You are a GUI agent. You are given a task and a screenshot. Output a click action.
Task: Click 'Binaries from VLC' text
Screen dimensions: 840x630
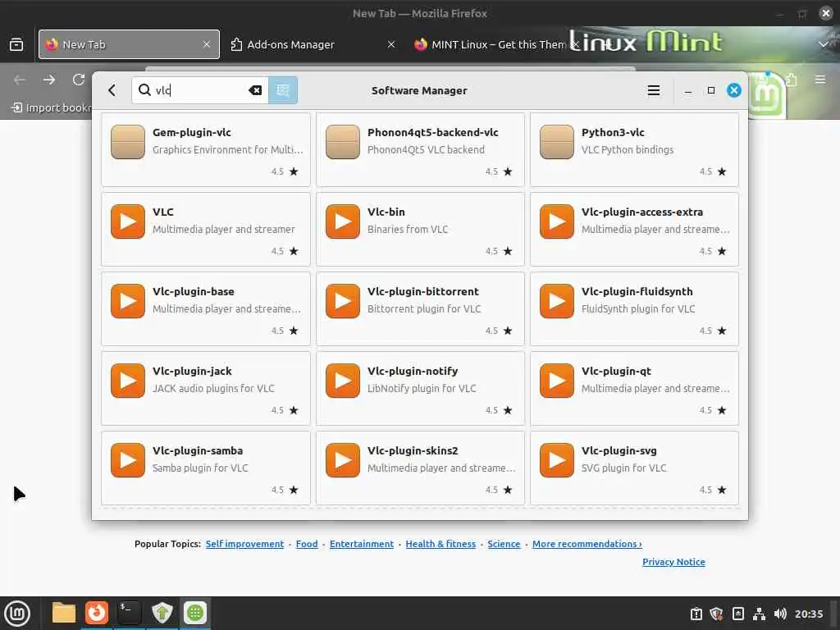(x=408, y=230)
